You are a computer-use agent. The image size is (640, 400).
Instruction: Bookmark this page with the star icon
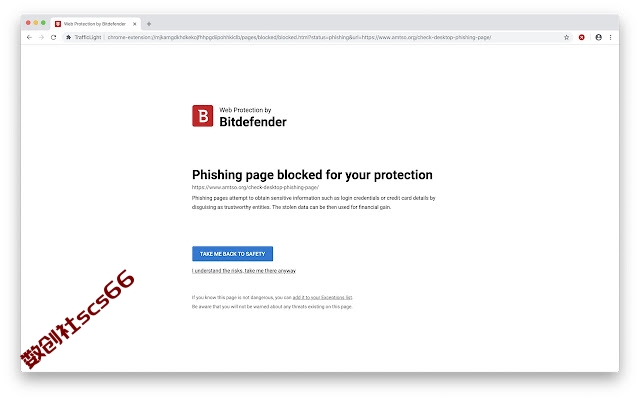[566, 37]
